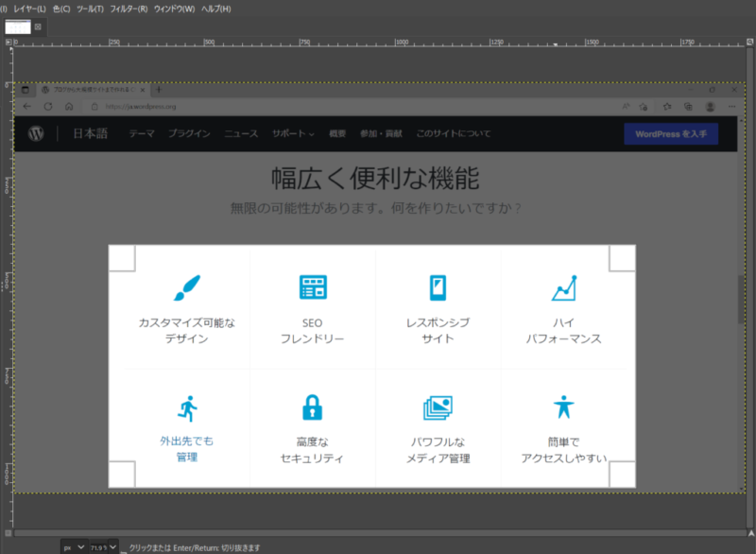The image size is (756, 554).
Task: Click the status bar crop hint text
Action: pyautogui.click(x=195, y=547)
